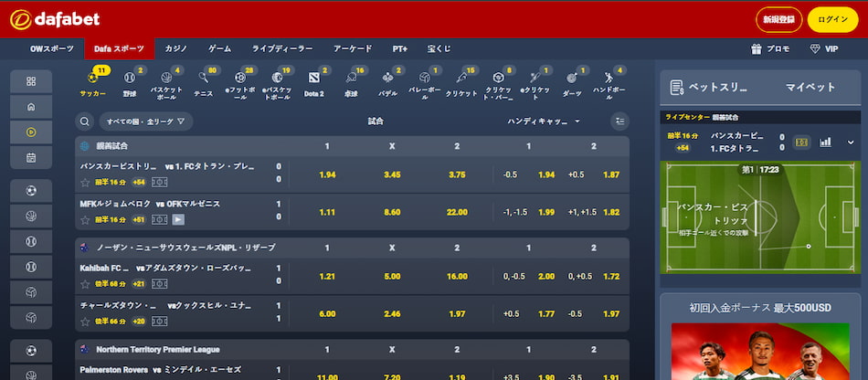Open the sidebar live play-circle icon
This screenshot has width=868, height=380.
coord(31,132)
